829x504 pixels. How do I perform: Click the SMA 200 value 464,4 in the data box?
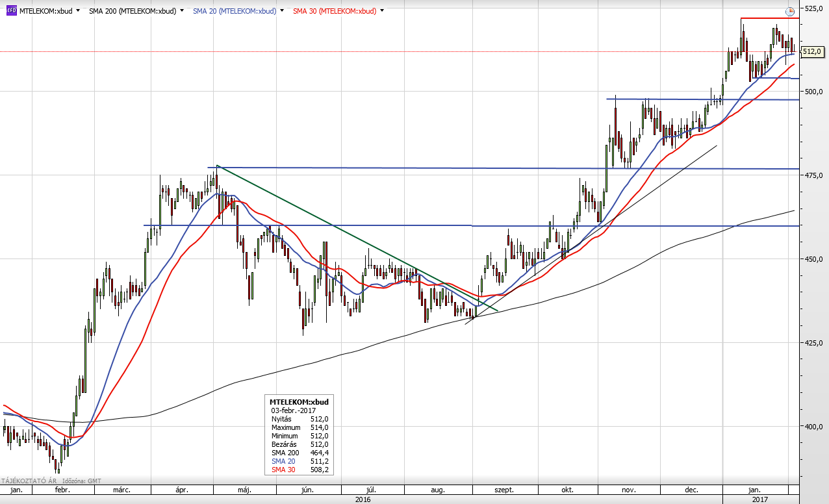click(319, 453)
